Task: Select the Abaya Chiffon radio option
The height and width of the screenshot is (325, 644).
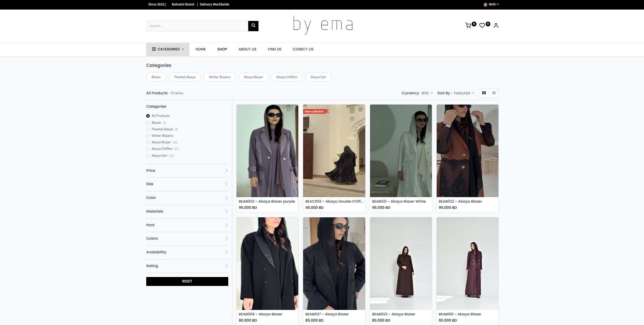Action: tap(148, 149)
